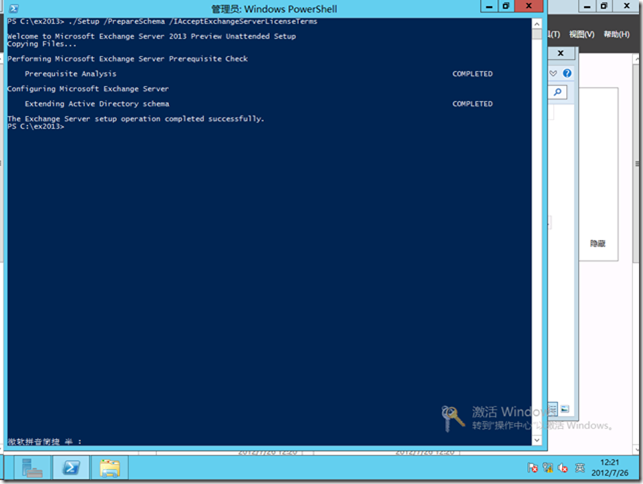This screenshot has width=643, height=484.
Task: Click the PowerShell window title text
Action: pos(274,9)
